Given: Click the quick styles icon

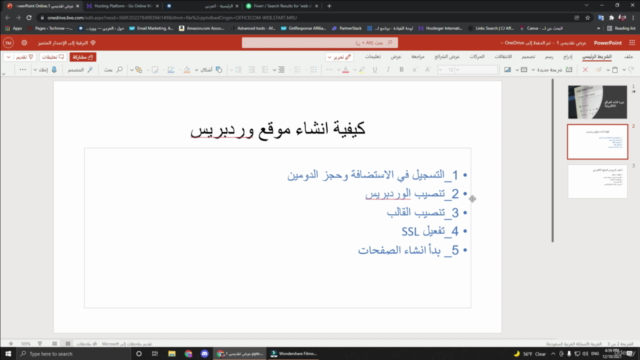Looking at the screenshot, I should point(155,70).
